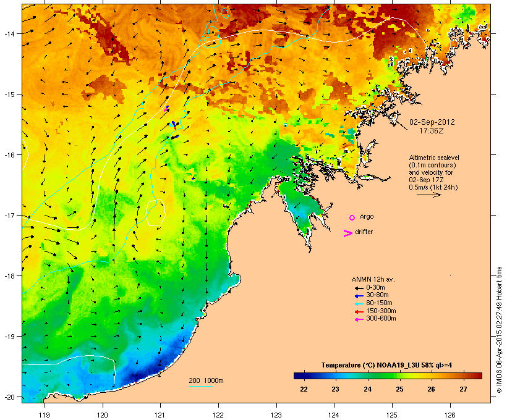Click the latitude axis label -18
The width and height of the screenshot is (507, 420).
click(9, 276)
